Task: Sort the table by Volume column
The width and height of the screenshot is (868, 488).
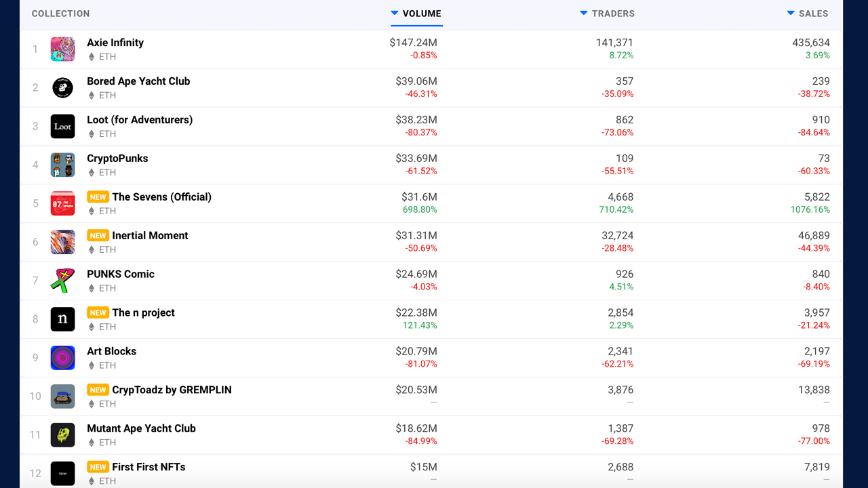Action: [x=416, y=14]
